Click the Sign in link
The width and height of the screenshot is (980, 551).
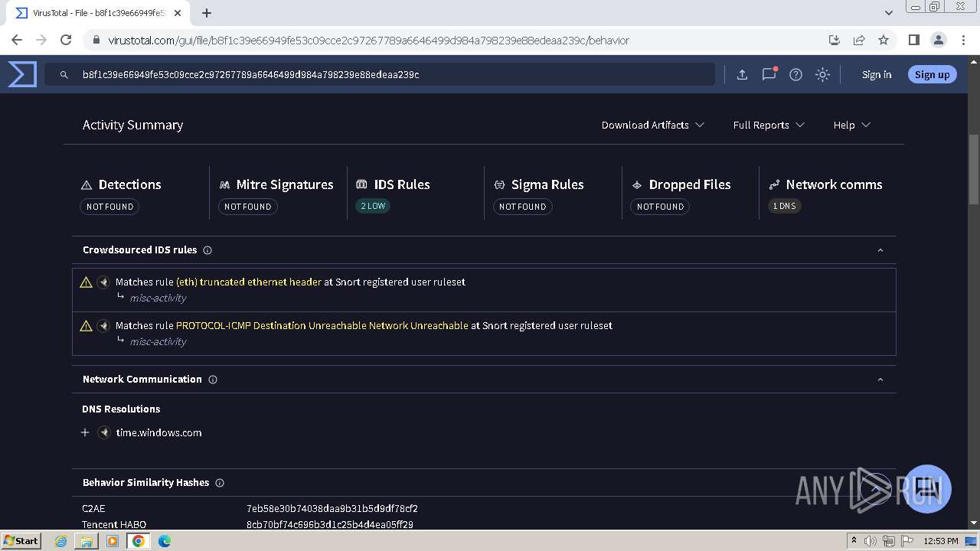[877, 74]
